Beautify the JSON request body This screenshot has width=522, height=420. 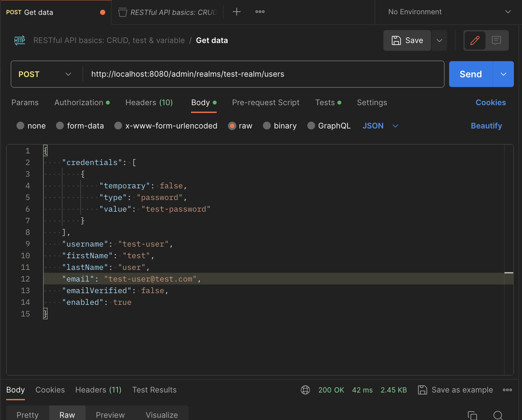486,126
